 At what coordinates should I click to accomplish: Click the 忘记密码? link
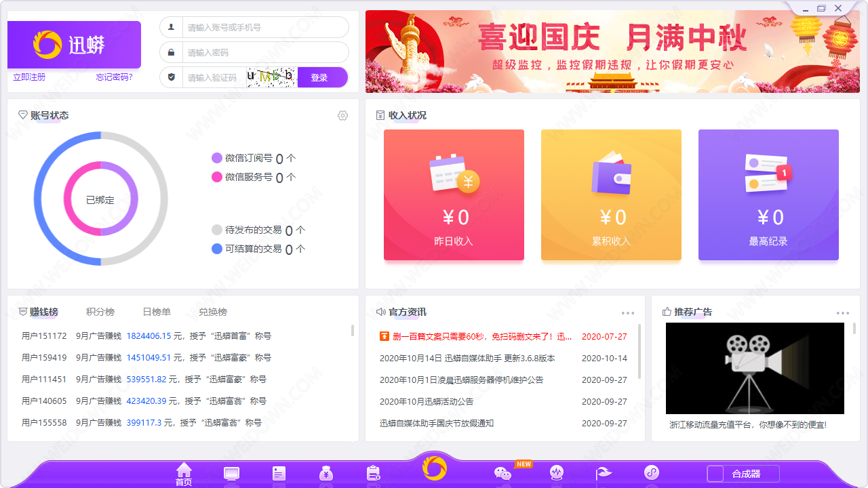click(x=114, y=77)
